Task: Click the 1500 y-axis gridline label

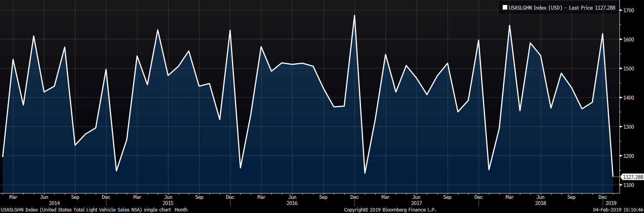Action: coord(629,69)
